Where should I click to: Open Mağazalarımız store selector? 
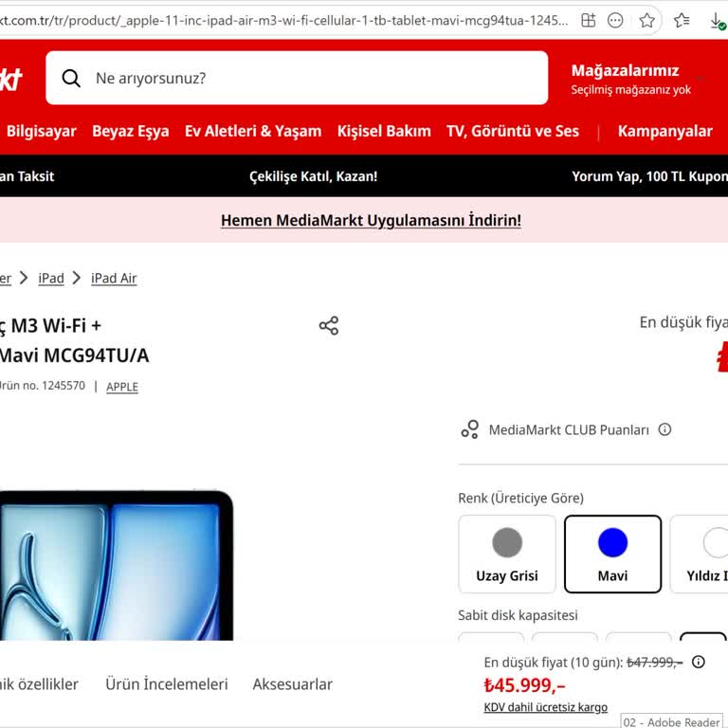click(x=631, y=79)
